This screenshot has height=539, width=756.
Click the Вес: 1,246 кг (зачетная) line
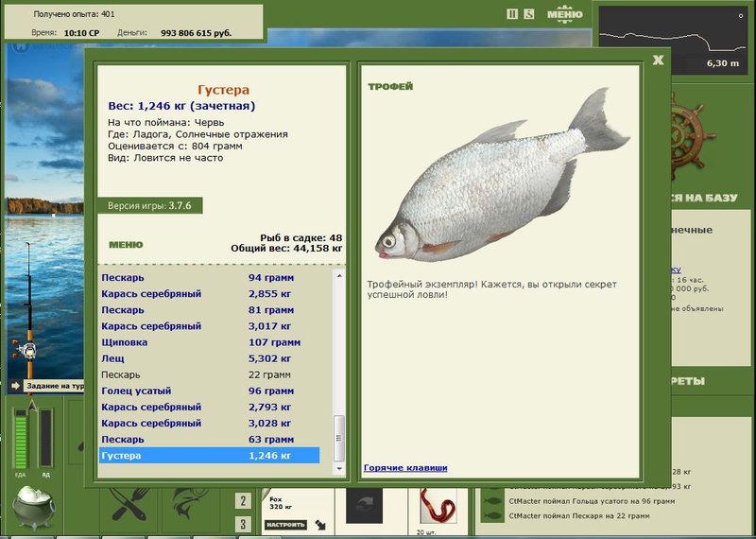coord(181,106)
